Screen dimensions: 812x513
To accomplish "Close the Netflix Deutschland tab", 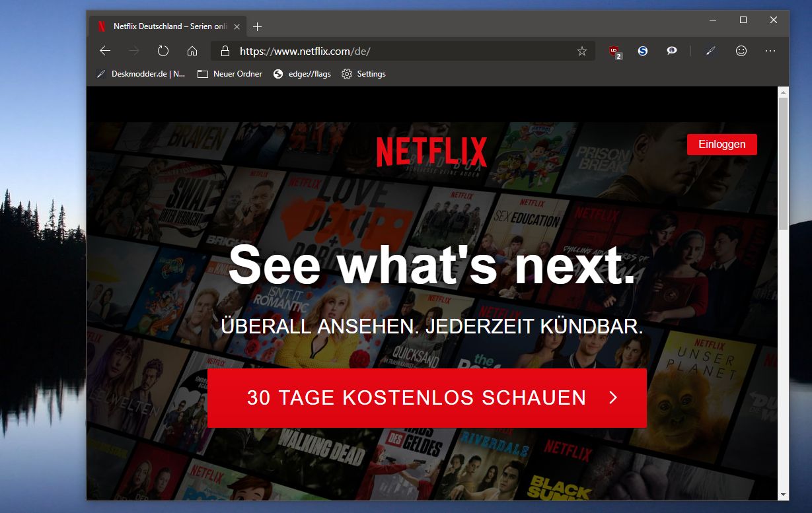I will pyautogui.click(x=237, y=26).
